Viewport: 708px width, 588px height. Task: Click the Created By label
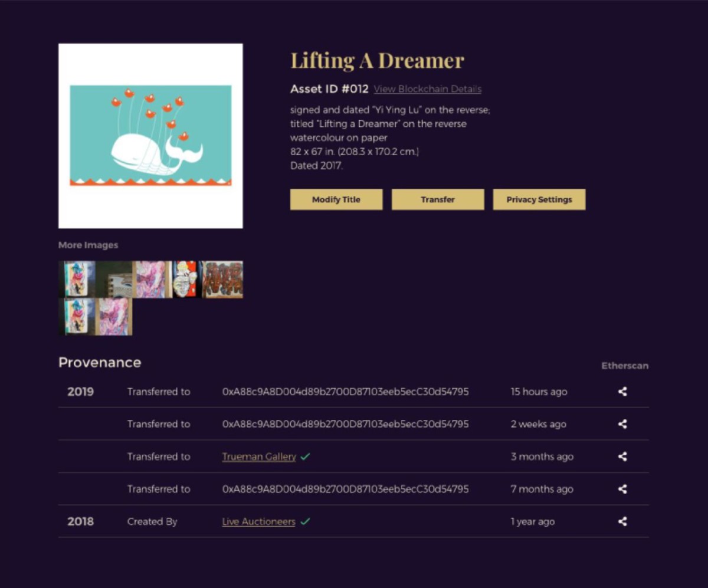tap(152, 521)
